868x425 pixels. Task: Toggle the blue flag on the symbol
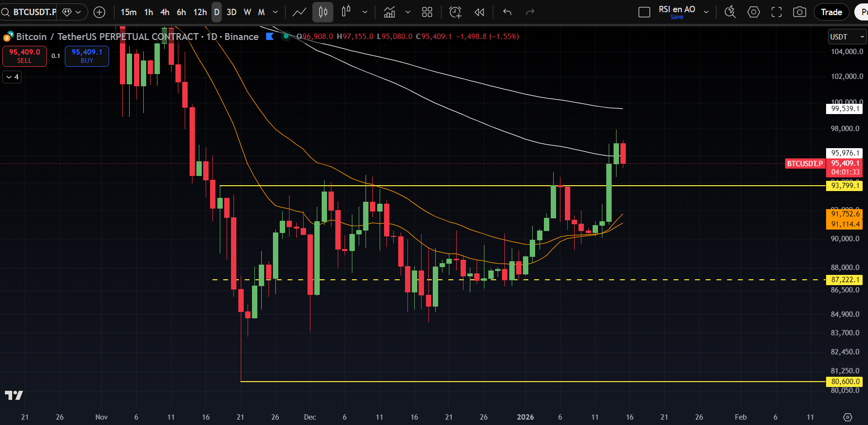(x=270, y=37)
